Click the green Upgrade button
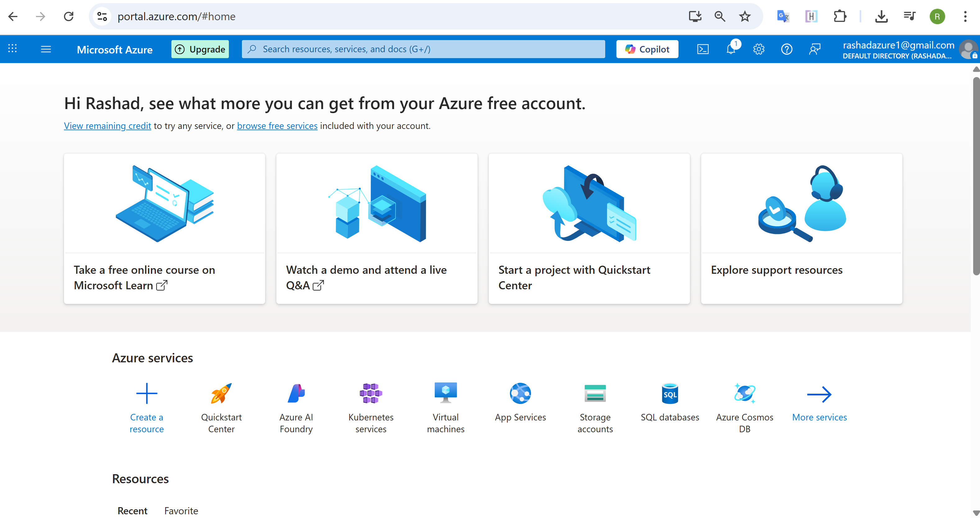The height and width of the screenshot is (518, 980). (x=200, y=49)
